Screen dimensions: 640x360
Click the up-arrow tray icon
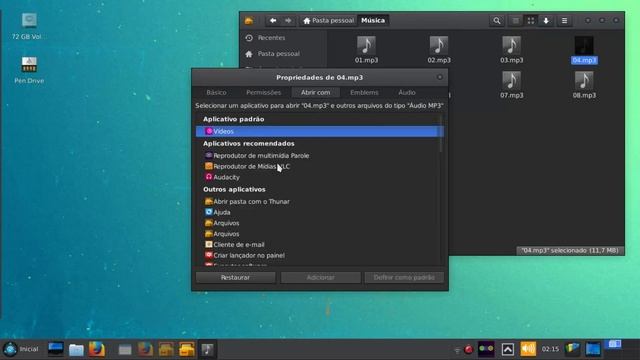pyautogui.click(x=508, y=349)
